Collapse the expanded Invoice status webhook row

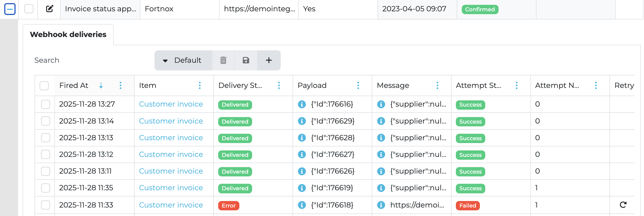coord(10,9)
